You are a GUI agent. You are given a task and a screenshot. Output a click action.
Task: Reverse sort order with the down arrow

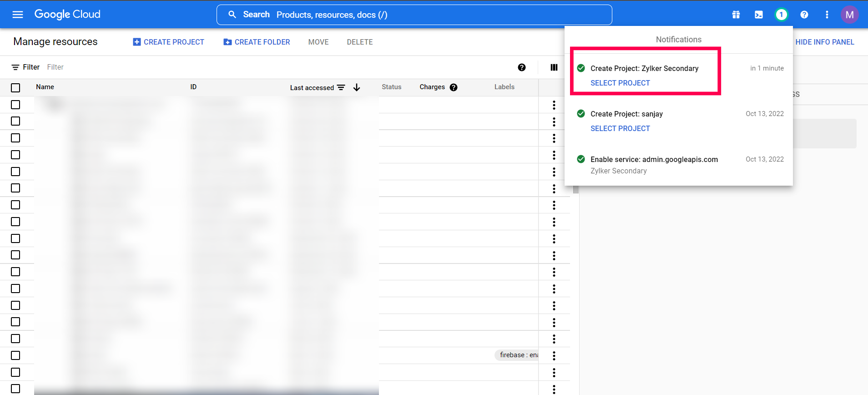[x=357, y=87]
